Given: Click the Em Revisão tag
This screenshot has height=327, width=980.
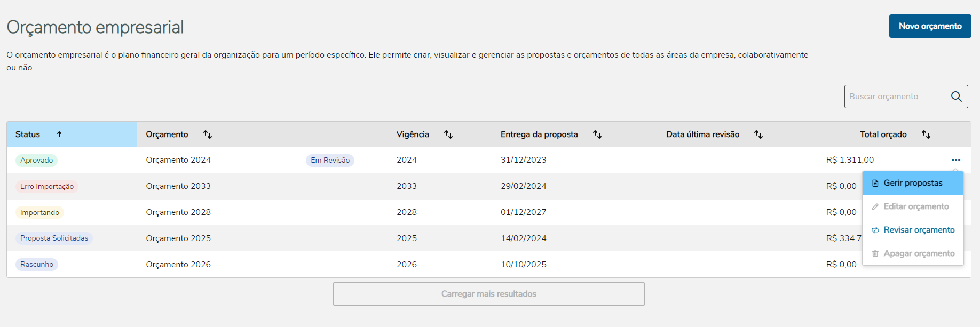Looking at the screenshot, I should coord(330,160).
